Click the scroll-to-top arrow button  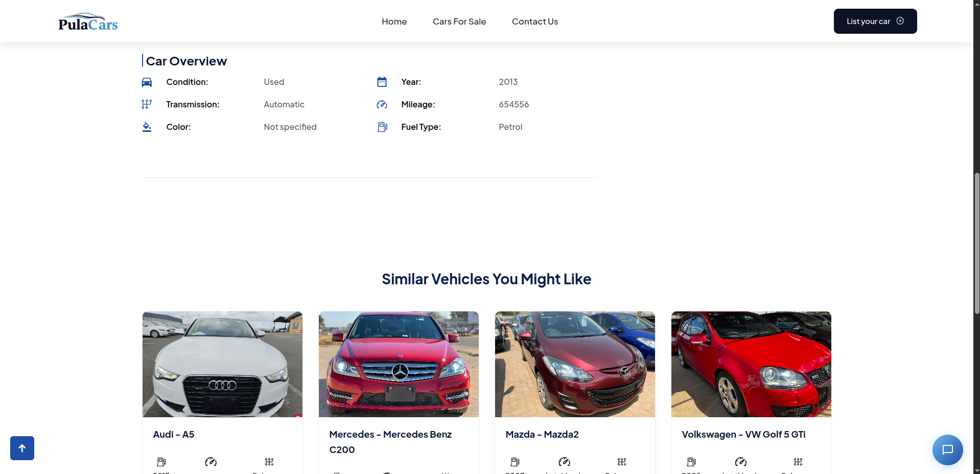click(22, 448)
